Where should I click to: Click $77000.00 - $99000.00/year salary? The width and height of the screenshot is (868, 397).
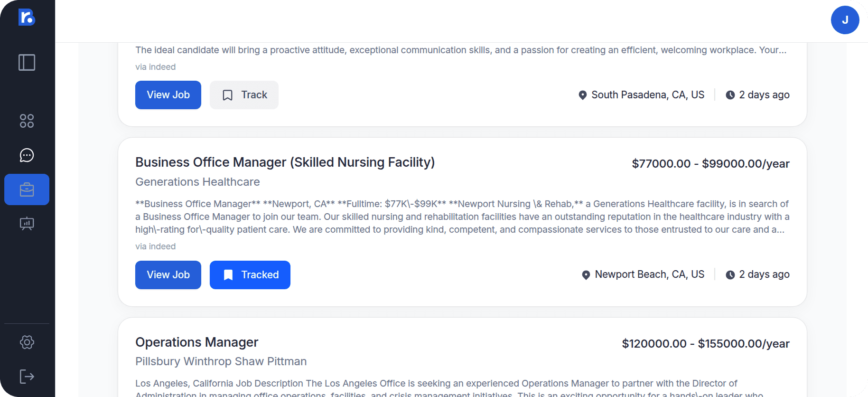click(710, 164)
